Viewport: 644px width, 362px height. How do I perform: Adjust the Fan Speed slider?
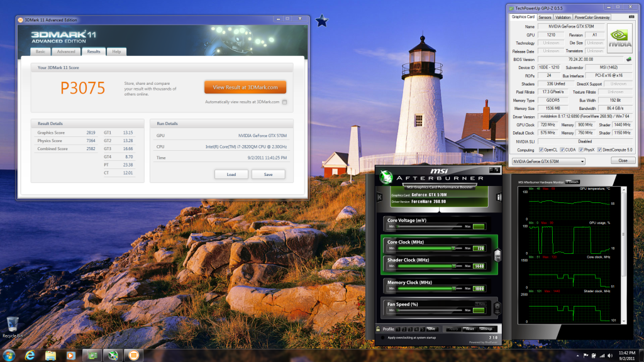click(x=430, y=310)
